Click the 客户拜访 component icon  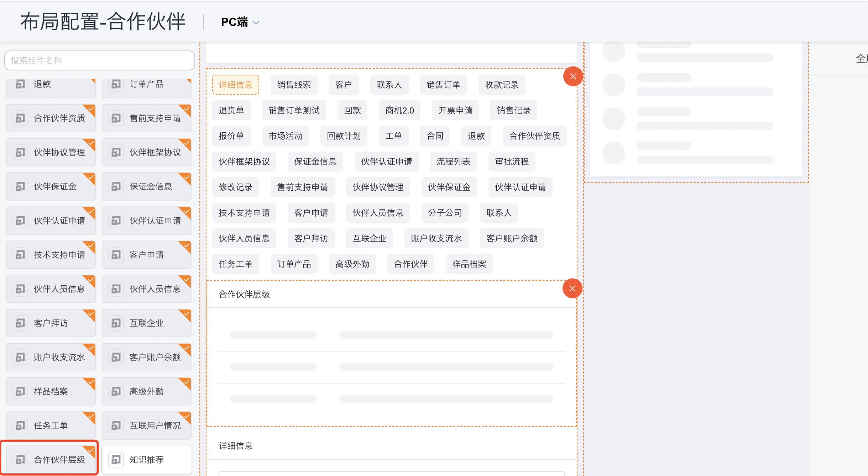pos(20,323)
